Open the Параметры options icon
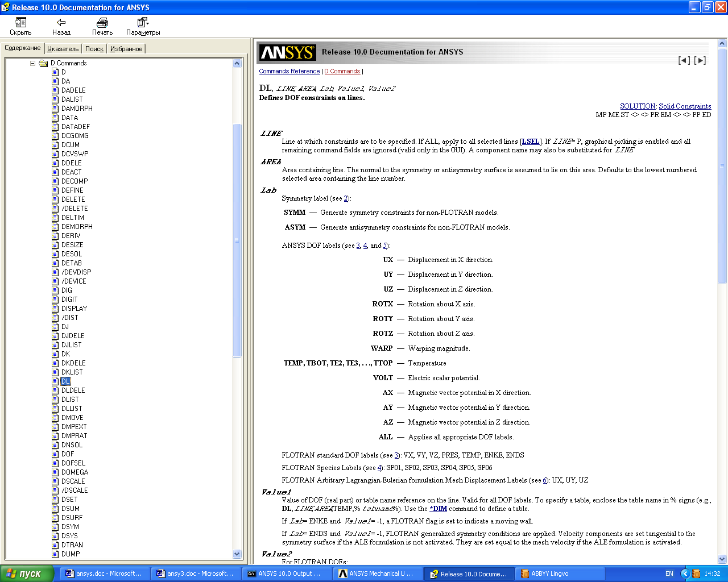This screenshot has height=582, width=728. tap(143, 22)
